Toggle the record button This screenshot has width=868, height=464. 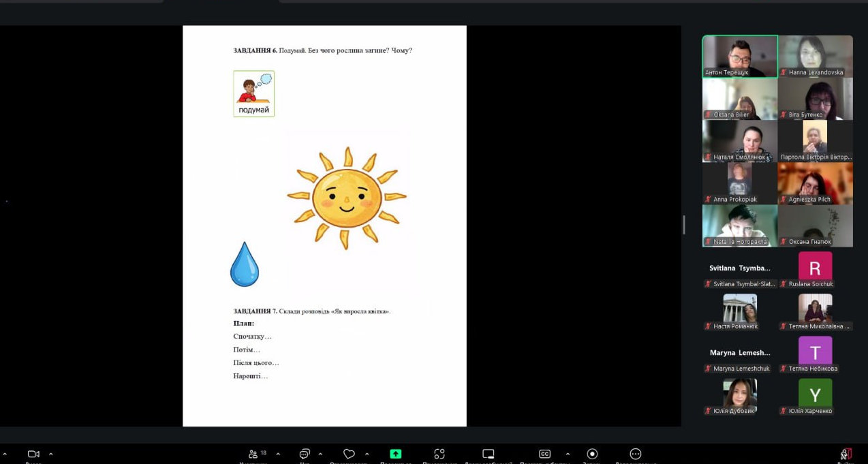pyautogui.click(x=592, y=454)
